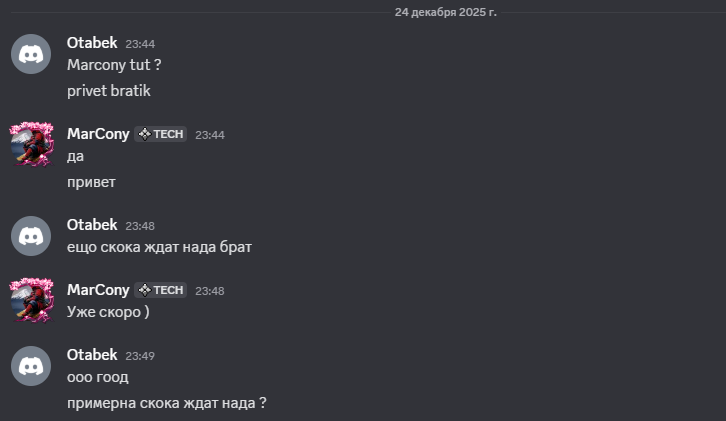Click the "примерна скока ждат нада ?" message
The width and height of the screenshot is (726, 421).
click(x=166, y=403)
